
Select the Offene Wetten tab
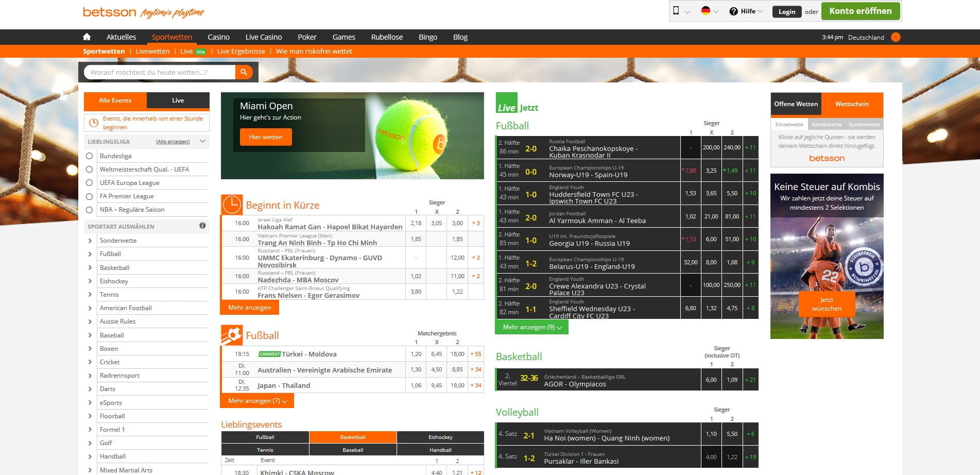click(796, 104)
